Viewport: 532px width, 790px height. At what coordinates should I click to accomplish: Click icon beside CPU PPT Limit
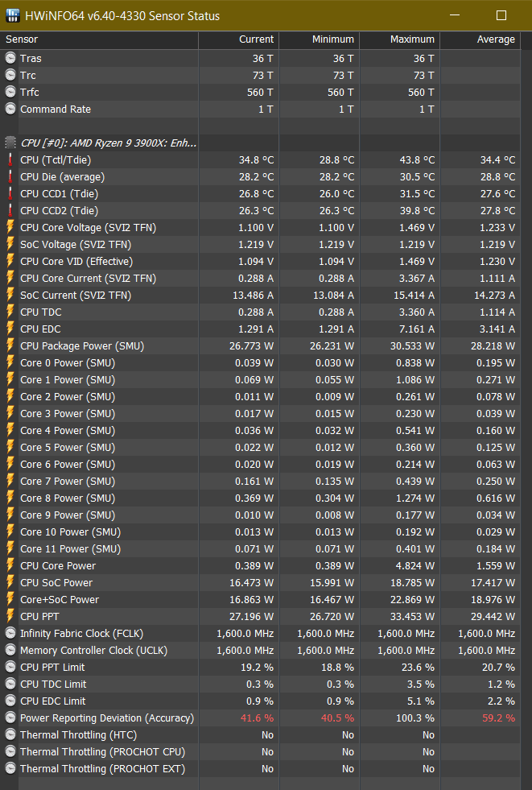click(x=10, y=667)
